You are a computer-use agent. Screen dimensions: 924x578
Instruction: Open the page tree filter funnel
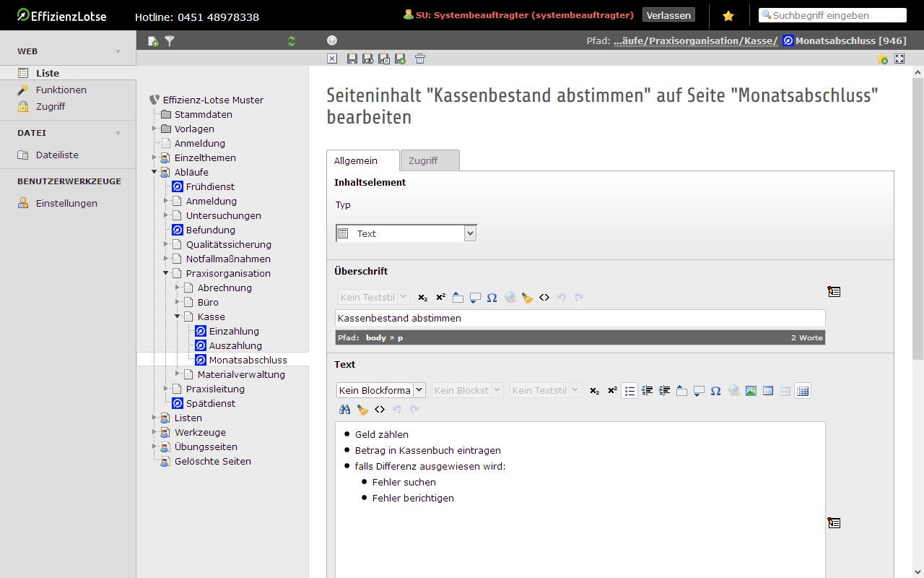170,41
